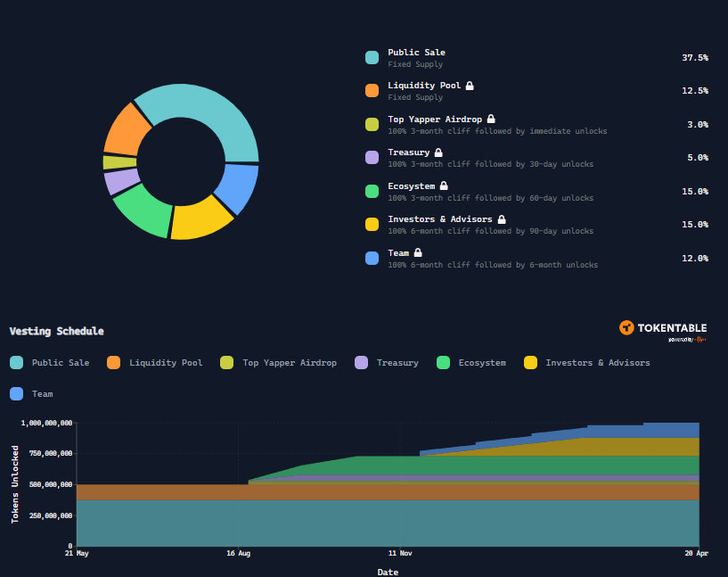Click the TOKENTABLE brand text link
728x577 pixels.
(672, 328)
